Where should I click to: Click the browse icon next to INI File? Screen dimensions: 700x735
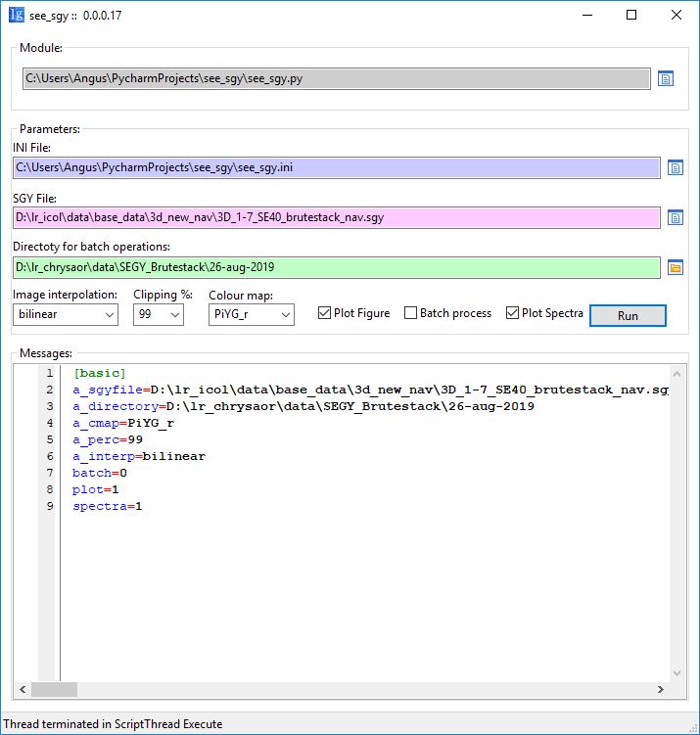(x=675, y=167)
